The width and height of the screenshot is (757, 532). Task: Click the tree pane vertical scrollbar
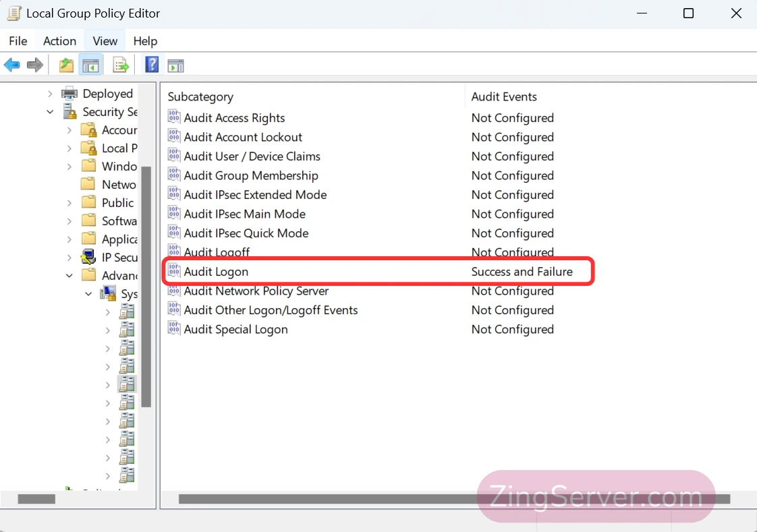(x=146, y=283)
